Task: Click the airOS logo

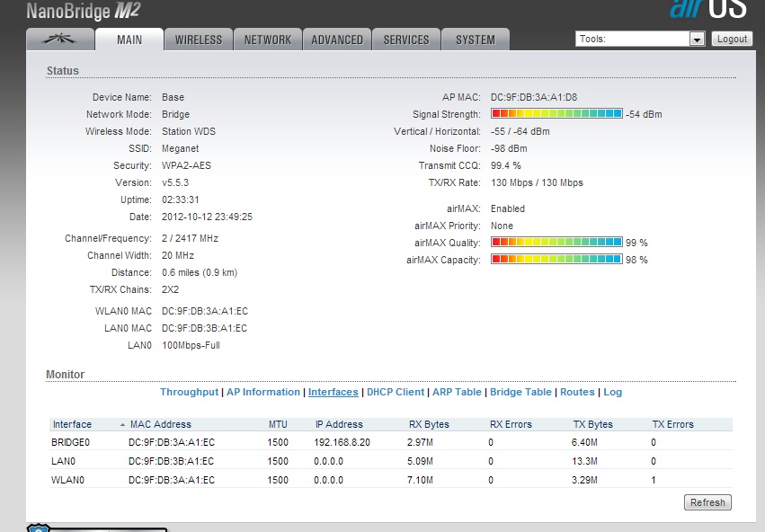Action: (x=710, y=9)
